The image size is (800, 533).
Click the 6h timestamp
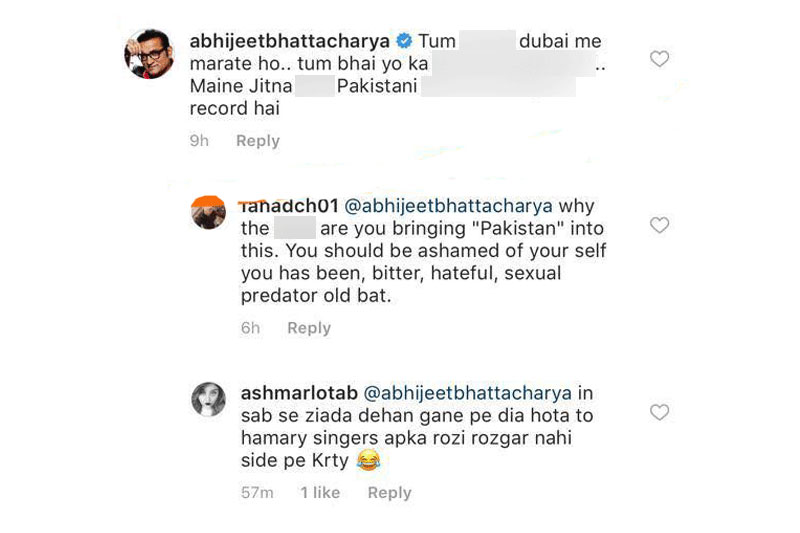click(x=250, y=328)
